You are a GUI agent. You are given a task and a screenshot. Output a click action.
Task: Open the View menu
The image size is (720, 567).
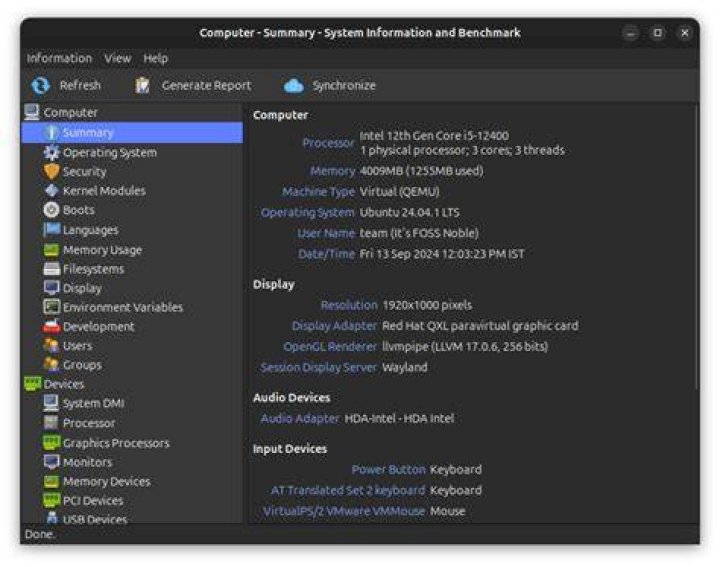tap(118, 58)
